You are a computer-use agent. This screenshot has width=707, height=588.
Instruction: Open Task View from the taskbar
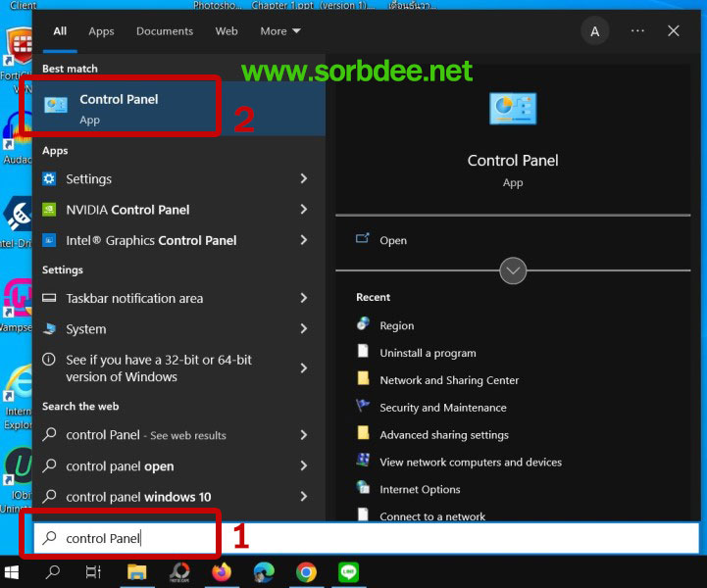[x=93, y=572]
